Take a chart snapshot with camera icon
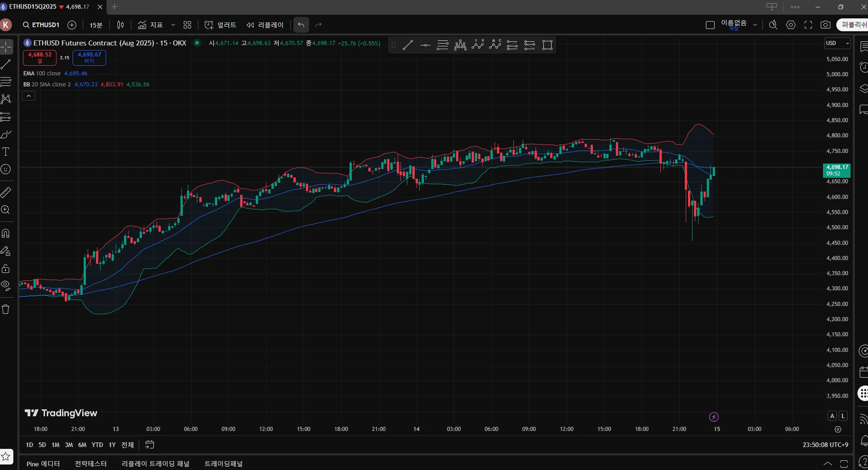 pos(825,25)
